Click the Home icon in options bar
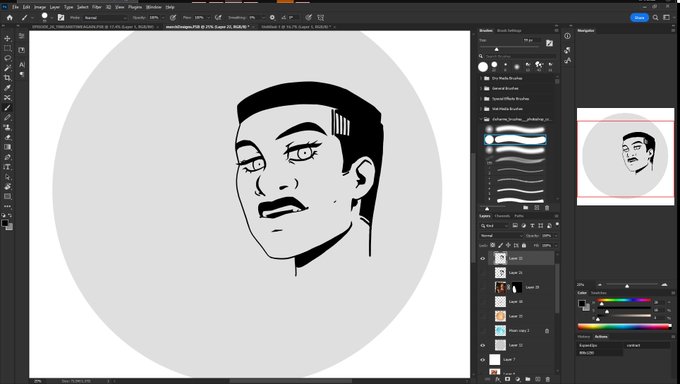This screenshot has height=384, width=680. click(x=10, y=18)
